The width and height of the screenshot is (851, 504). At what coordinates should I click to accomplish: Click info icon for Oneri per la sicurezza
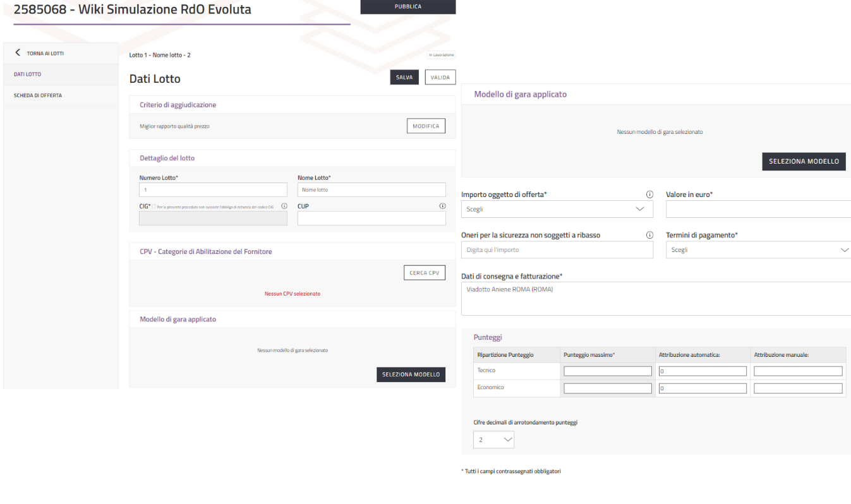(649, 235)
